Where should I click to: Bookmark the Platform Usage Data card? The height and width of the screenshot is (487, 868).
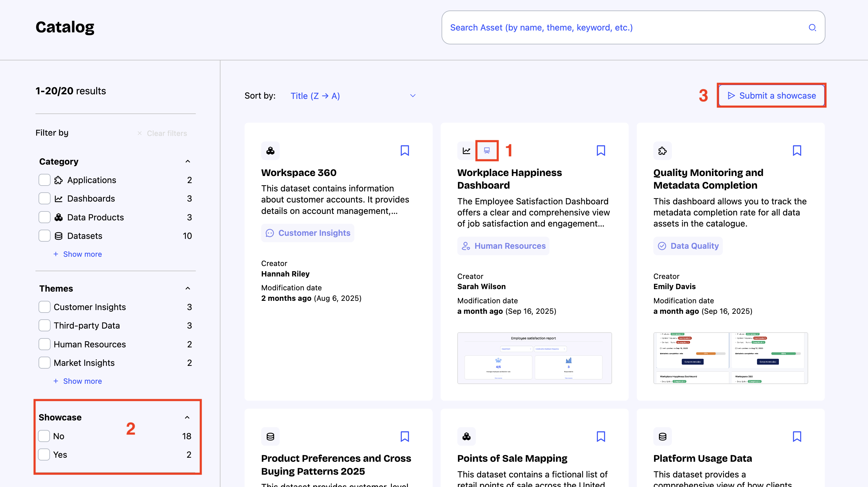796,436
